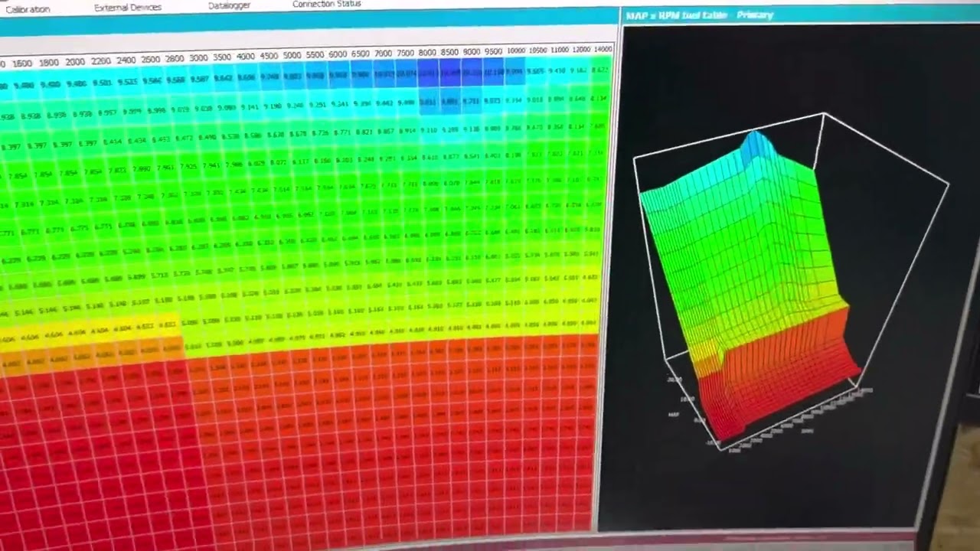Select the 3000 RPM column header
Viewport: 980px width, 551px height.
point(198,58)
